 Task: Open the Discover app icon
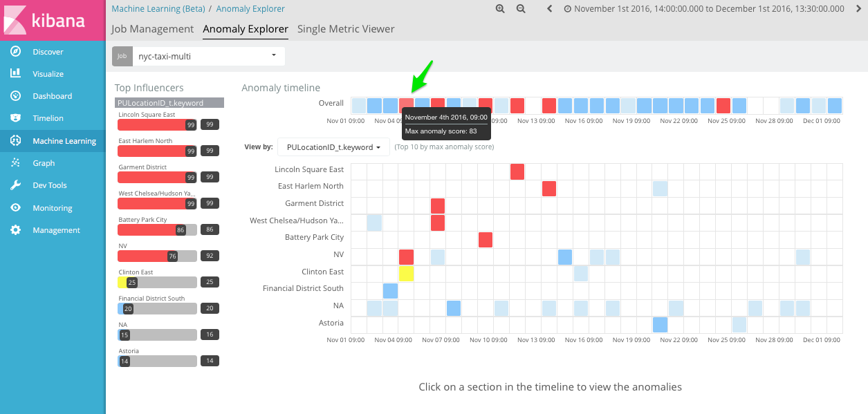[15, 50]
